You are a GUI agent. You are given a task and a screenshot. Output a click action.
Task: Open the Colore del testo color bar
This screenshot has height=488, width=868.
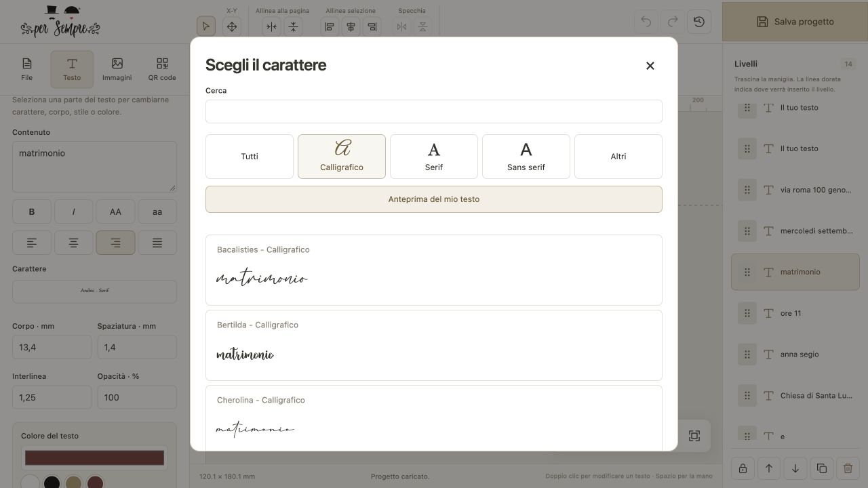coord(94,458)
